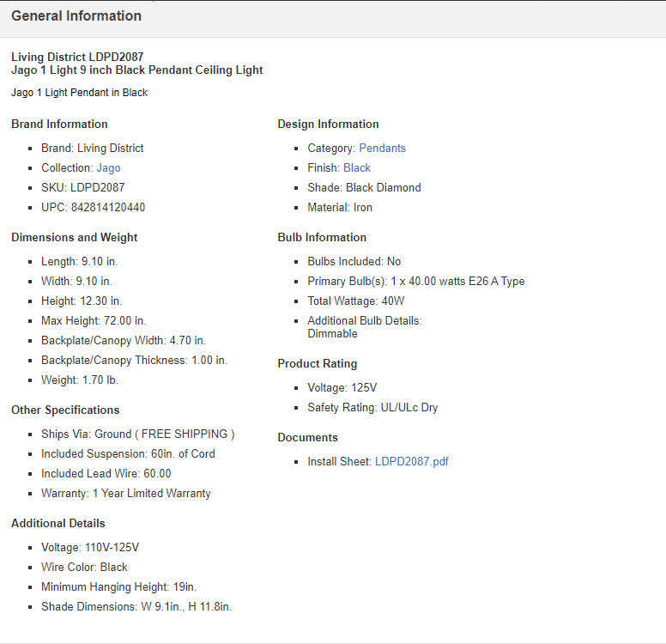Click the Product Rating heading
This screenshot has width=666, height=644.
(317, 364)
